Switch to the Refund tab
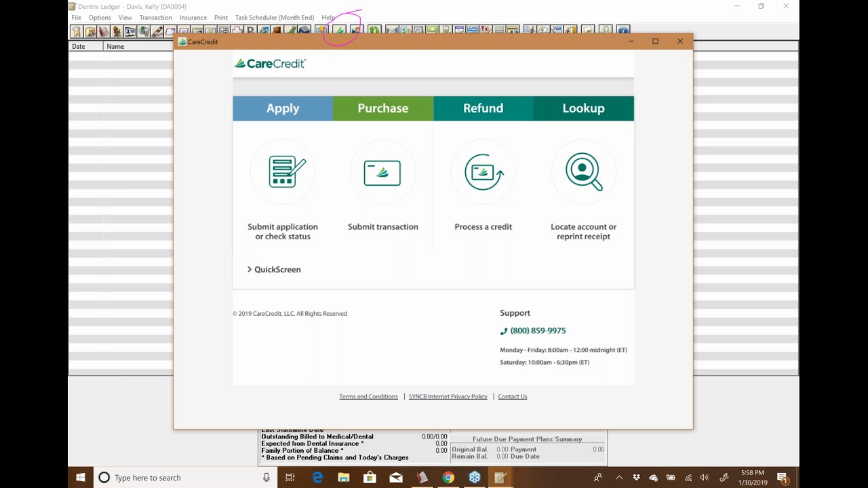Viewport: 868px width, 488px height. click(483, 108)
